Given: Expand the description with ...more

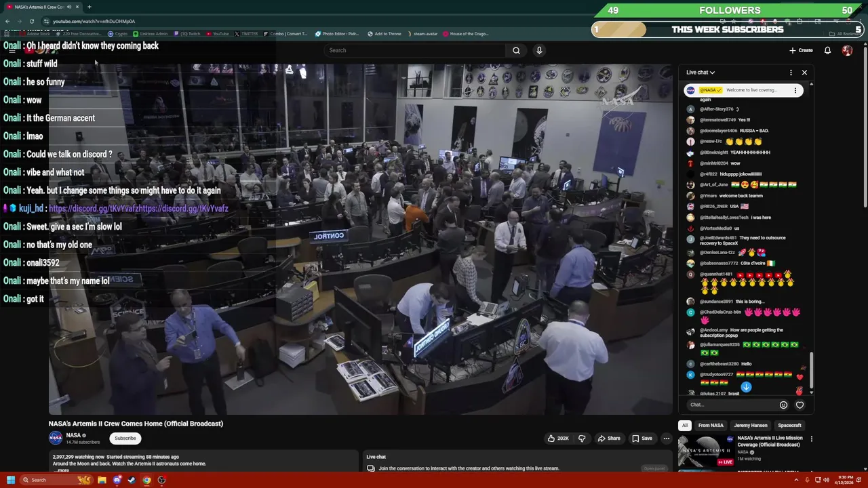Looking at the screenshot, I should [62, 470].
